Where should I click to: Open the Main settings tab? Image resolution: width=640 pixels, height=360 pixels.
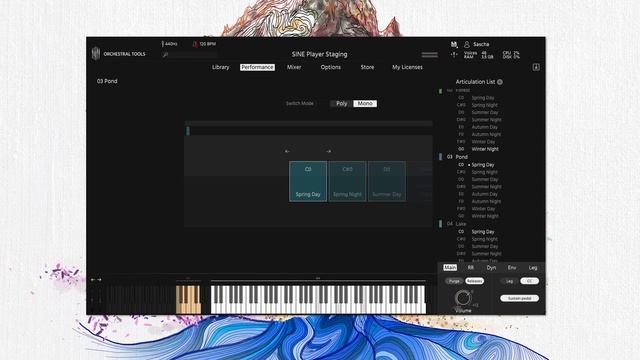click(450, 268)
